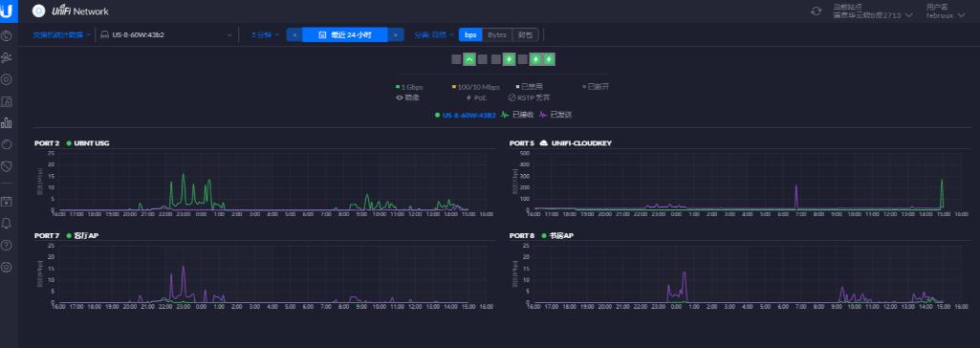Open the fan-shaped second sidebar icon
The image size is (980, 348).
point(7,57)
